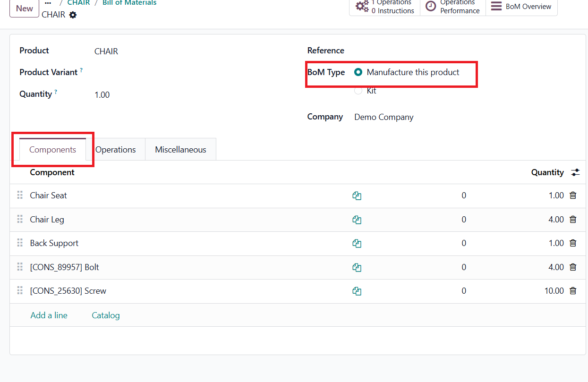
Task: Expand the breadcrumb ellipsis menu
Action: coord(48,3)
